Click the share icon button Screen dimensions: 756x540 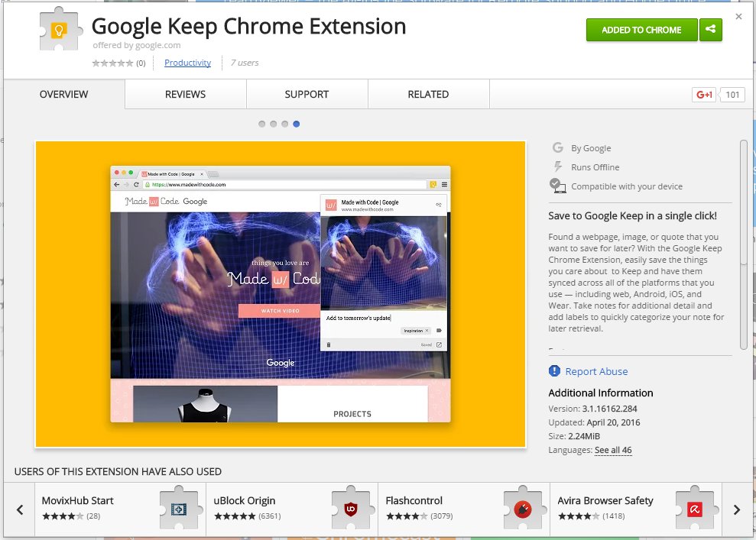711,29
